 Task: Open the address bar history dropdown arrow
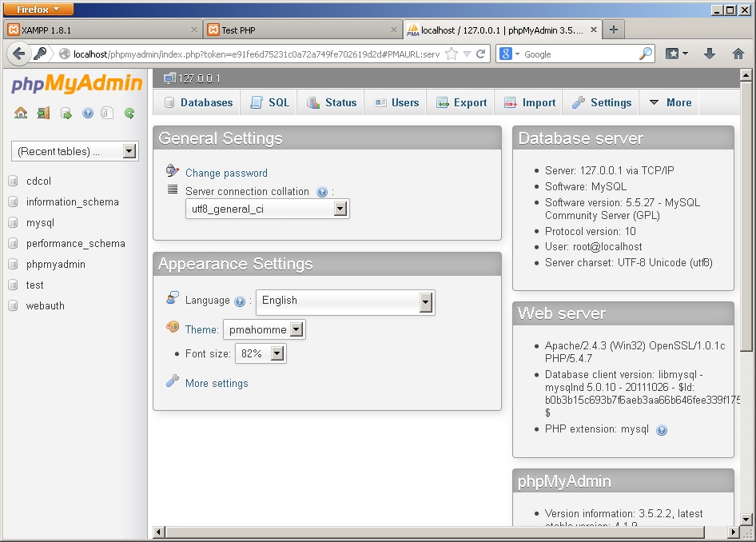pyautogui.click(x=467, y=54)
